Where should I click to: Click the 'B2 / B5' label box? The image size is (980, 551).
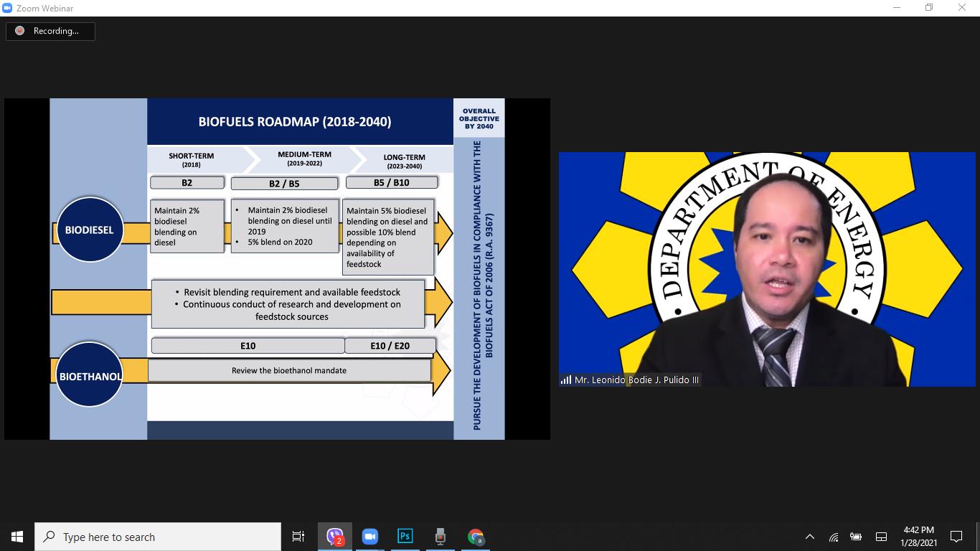(284, 184)
